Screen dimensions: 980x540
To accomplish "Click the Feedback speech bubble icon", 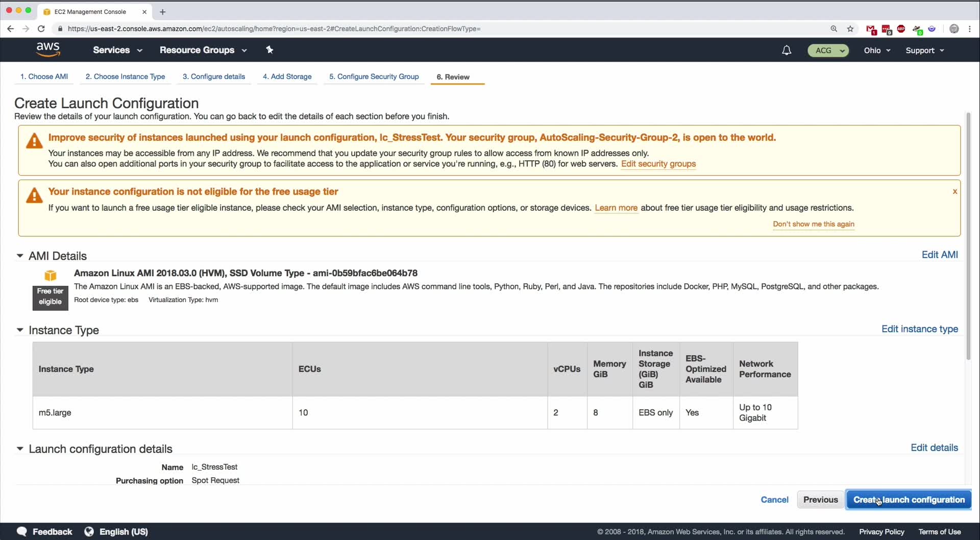I will click(21, 531).
